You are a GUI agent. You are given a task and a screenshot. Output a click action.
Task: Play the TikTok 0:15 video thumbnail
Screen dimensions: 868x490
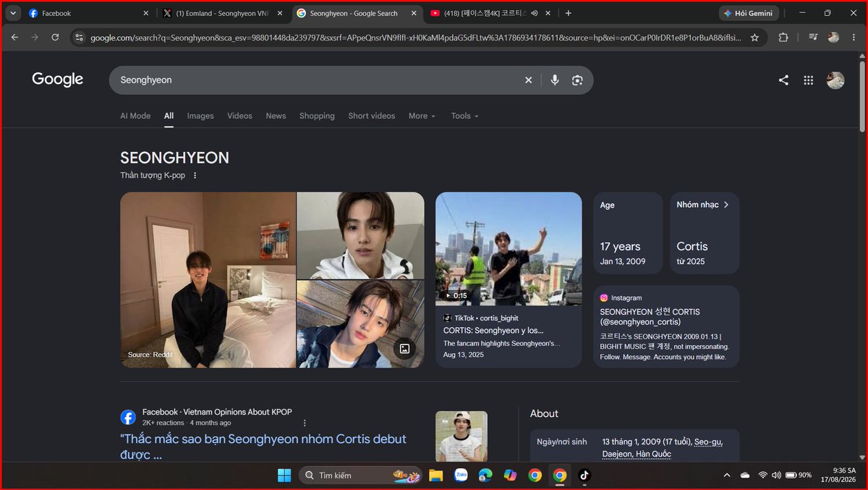(509, 248)
